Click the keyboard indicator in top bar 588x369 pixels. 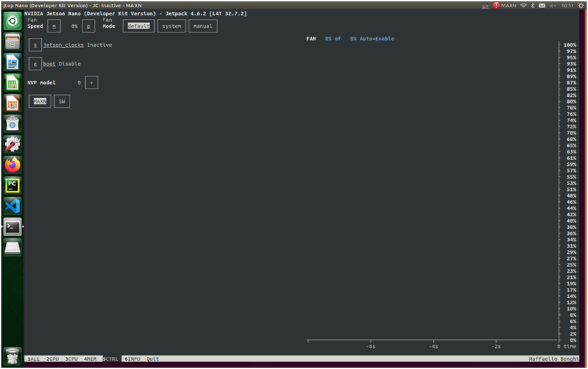pos(485,5)
